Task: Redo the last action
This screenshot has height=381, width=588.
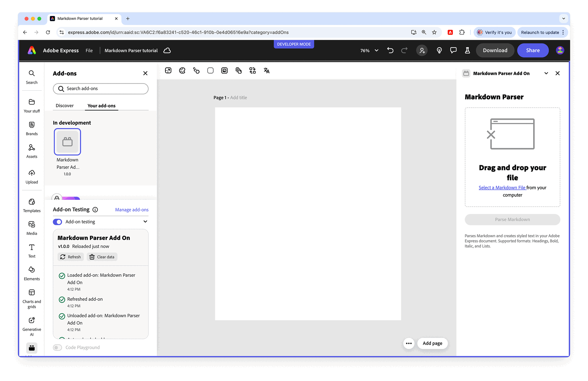Action: [404, 50]
